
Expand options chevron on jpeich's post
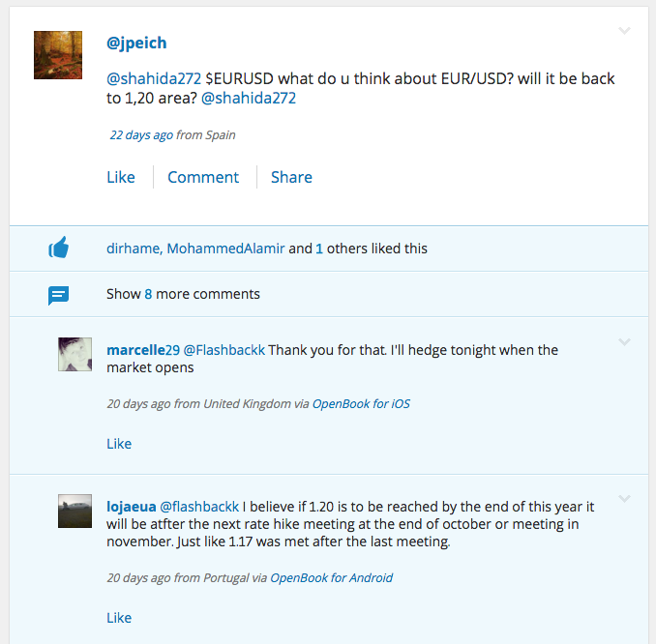click(x=624, y=31)
